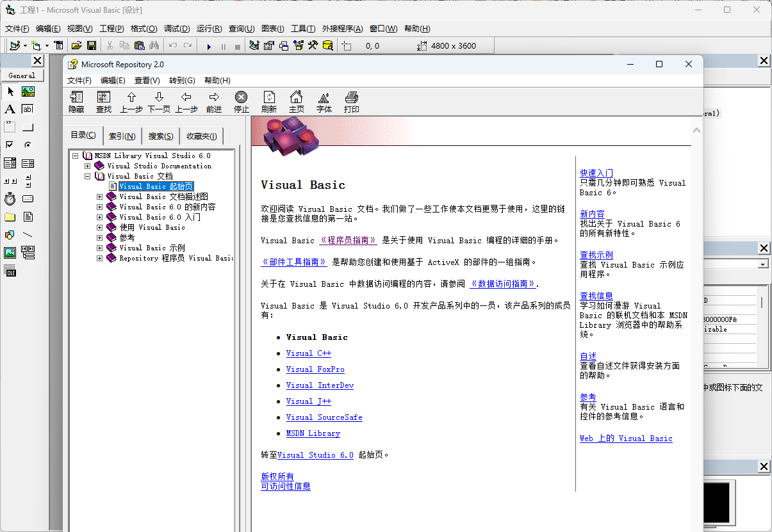Viewport: 772px width, 532px height.
Task: Click the Toolbox hammer icon in toolbar
Action: click(x=313, y=45)
